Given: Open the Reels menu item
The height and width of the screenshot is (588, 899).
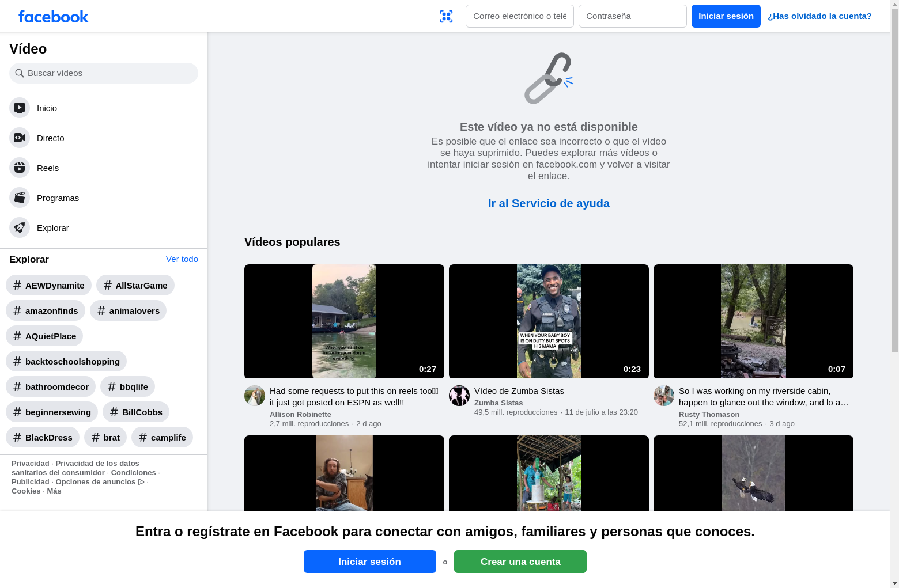Looking at the screenshot, I should pos(104,168).
